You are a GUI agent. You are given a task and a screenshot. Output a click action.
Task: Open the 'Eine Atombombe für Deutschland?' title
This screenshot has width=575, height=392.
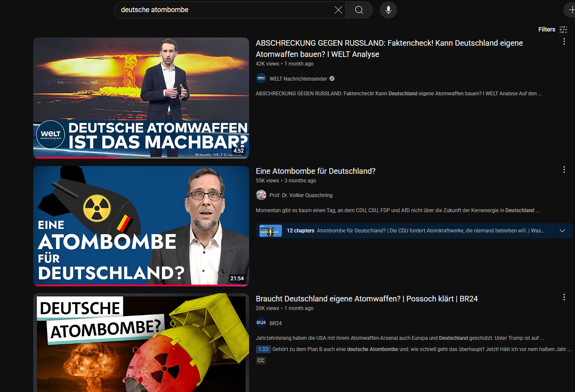316,171
